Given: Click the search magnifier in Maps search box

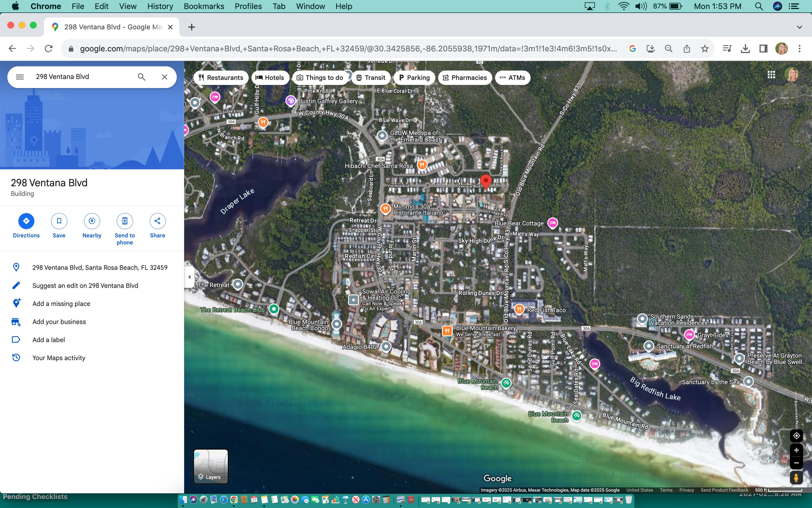Looking at the screenshot, I should (142, 77).
